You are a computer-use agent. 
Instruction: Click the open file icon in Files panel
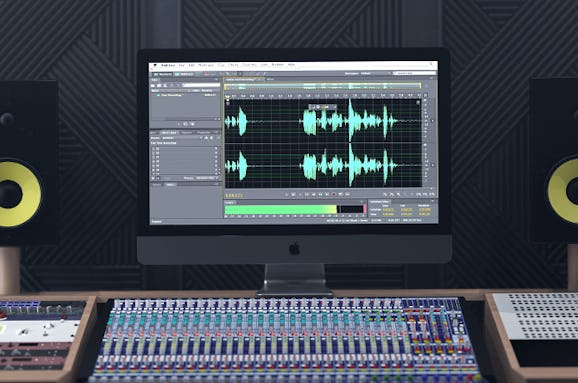click(153, 86)
